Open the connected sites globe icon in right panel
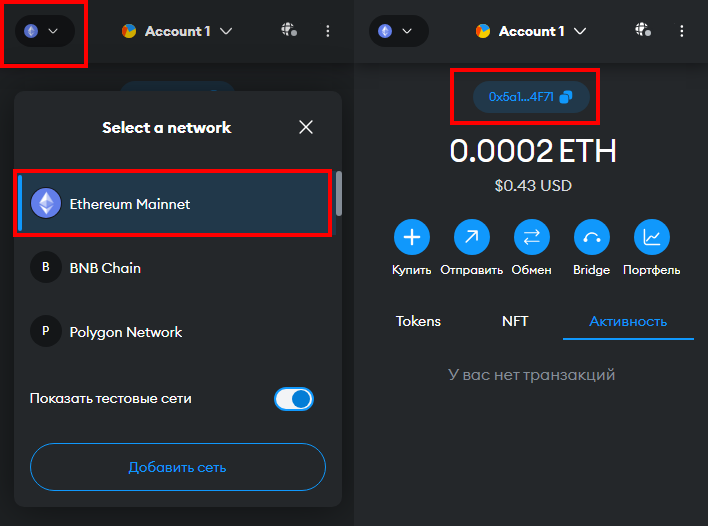The width and height of the screenshot is (708, 526). pos(643,31)
